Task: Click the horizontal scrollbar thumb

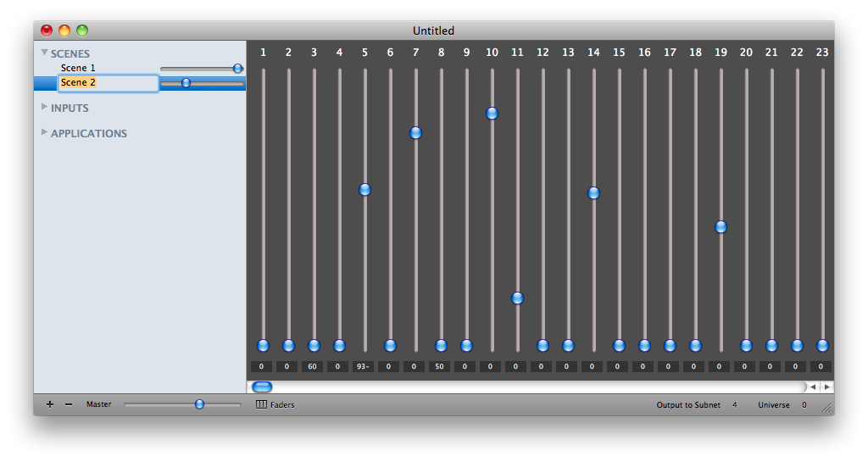Action: (x=262, y=387)
